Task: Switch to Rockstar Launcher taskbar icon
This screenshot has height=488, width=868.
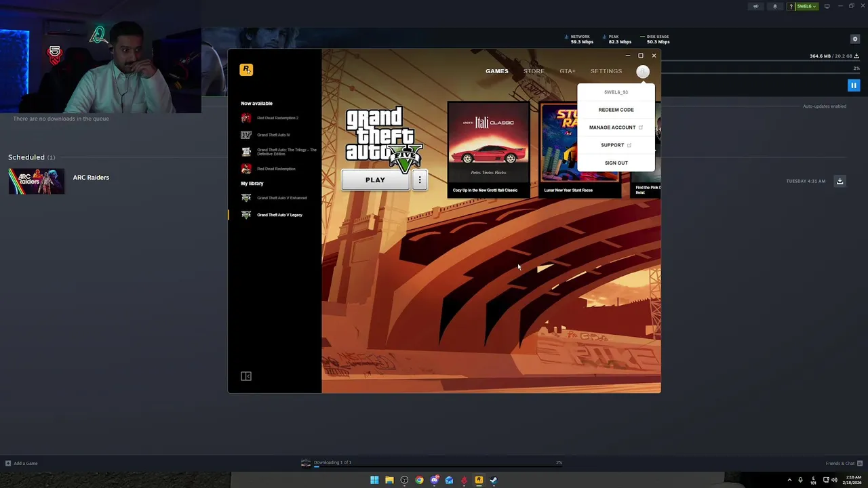Action: 479,481
